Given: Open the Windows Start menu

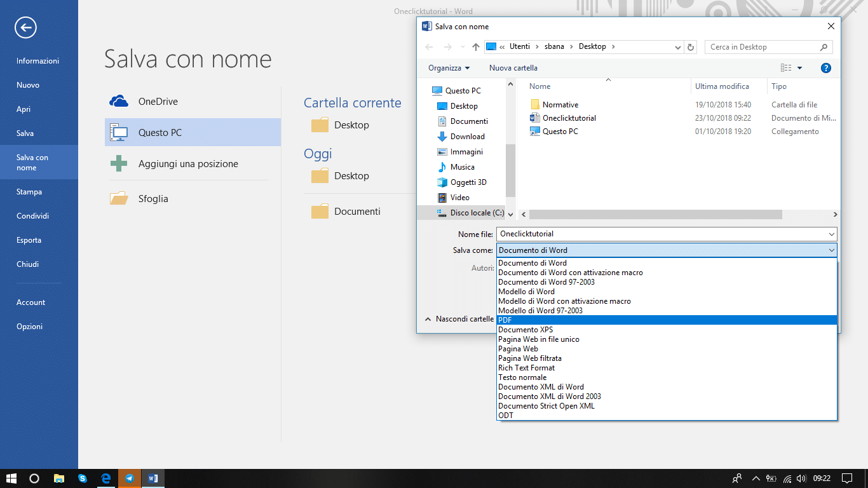Looking at the screenshot, I should pyautogui.click(x=11, y=478).
